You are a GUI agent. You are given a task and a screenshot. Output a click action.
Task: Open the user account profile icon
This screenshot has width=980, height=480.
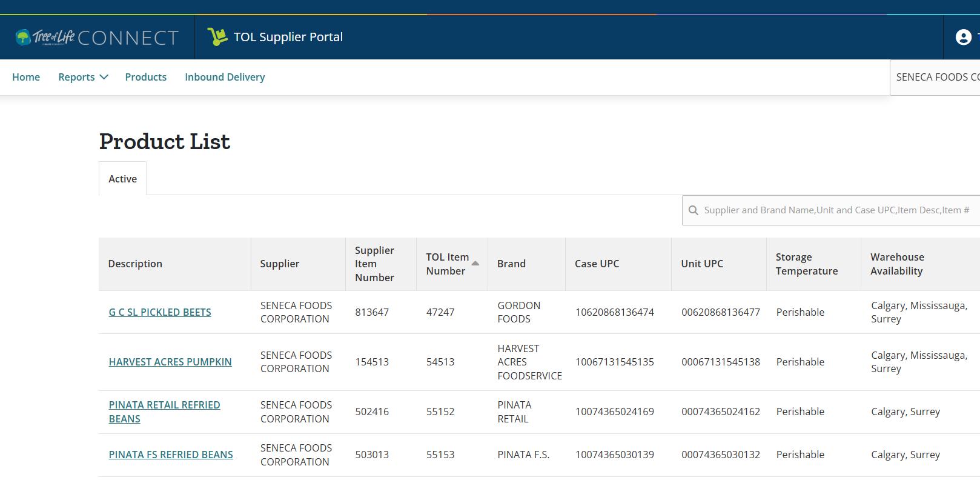[x=963, y=37]
